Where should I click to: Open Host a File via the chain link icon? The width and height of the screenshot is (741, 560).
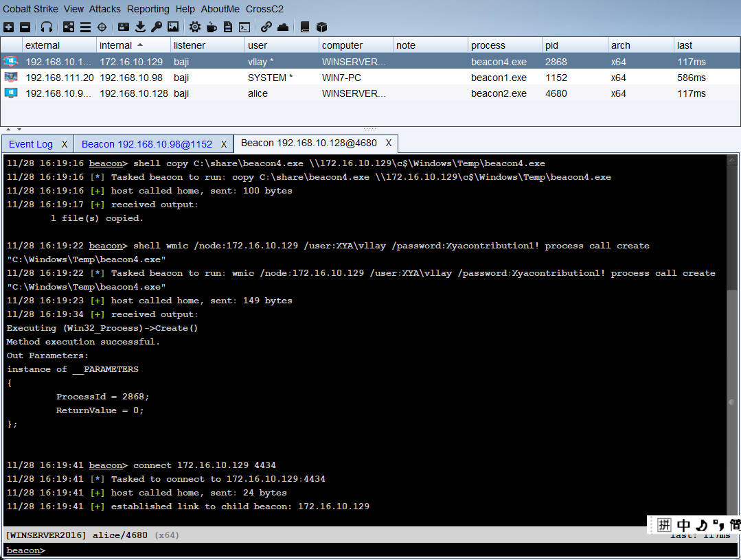(x=266, y=27)
